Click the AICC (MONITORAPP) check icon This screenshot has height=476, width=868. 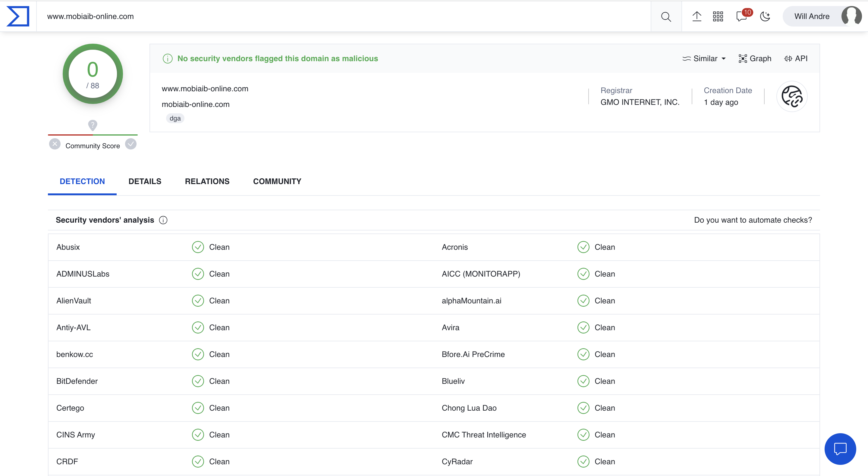click(x=583, y=274)
